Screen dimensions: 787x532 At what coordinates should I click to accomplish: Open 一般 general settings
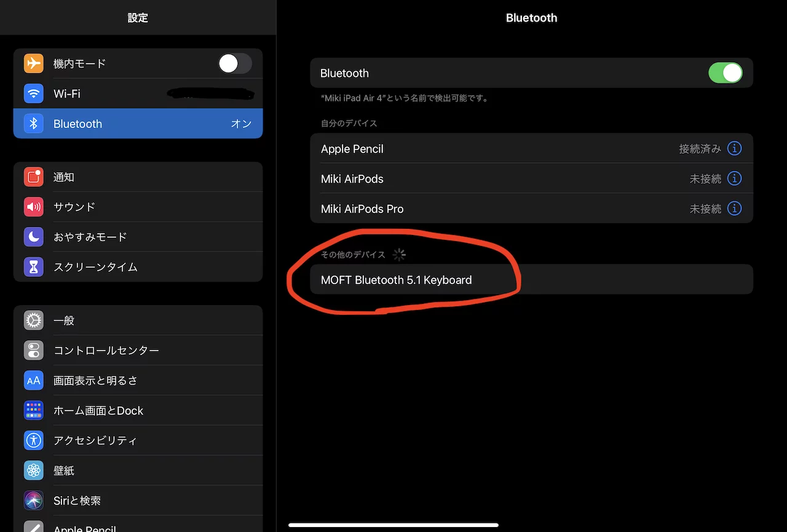click(138, 320)
